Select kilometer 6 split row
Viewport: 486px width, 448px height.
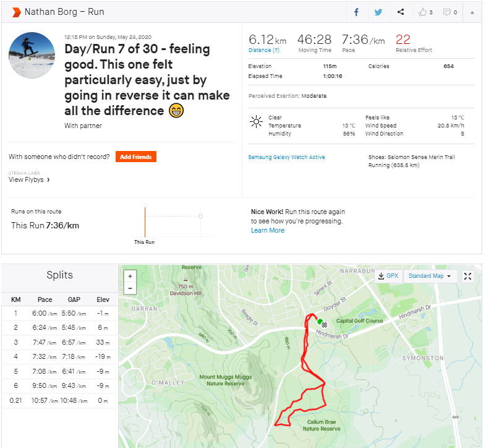[x=59, y=386]
